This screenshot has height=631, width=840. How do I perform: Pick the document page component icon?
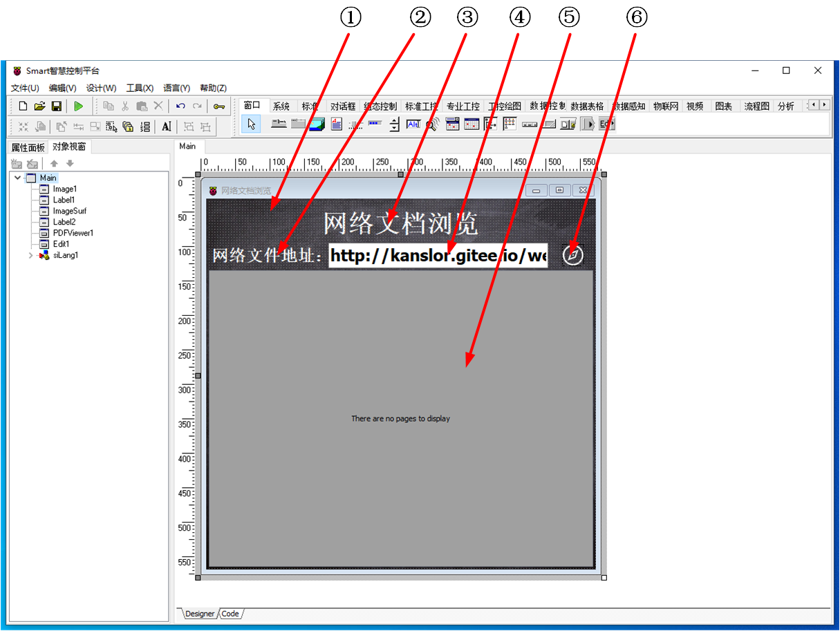coord(337,124)
